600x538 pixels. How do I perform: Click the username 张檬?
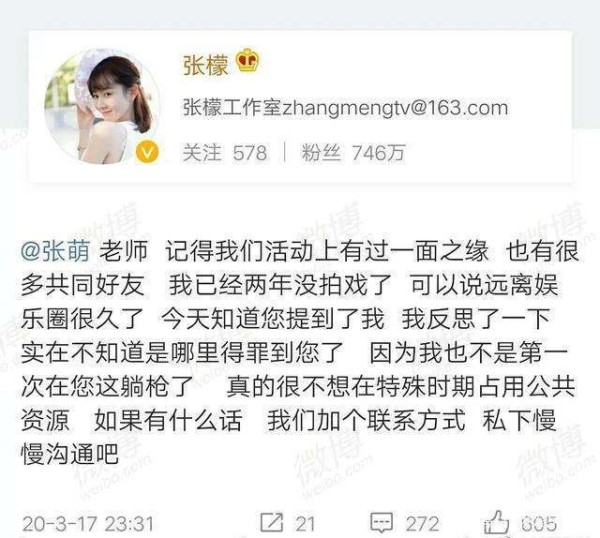click(x=205, y=65)
